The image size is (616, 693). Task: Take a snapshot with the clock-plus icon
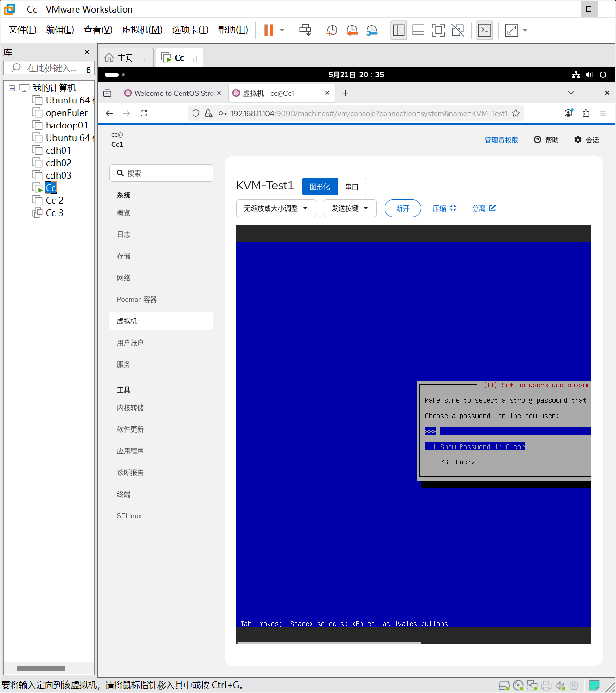click(332, 30)
